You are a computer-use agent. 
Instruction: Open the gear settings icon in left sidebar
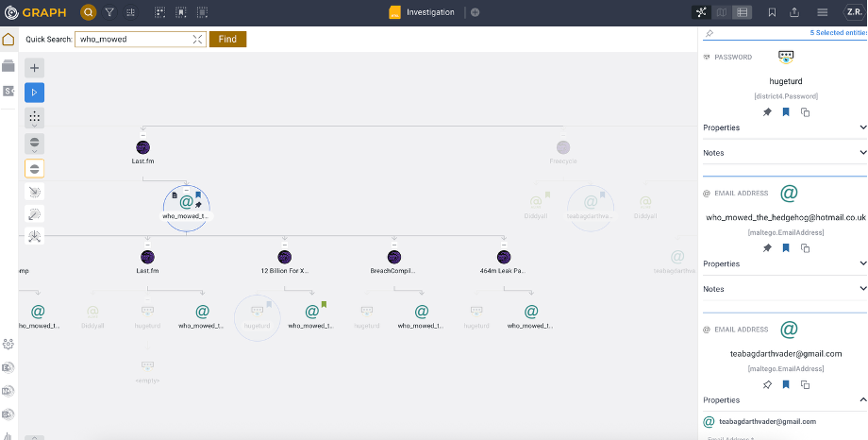(x=8, y=344)
